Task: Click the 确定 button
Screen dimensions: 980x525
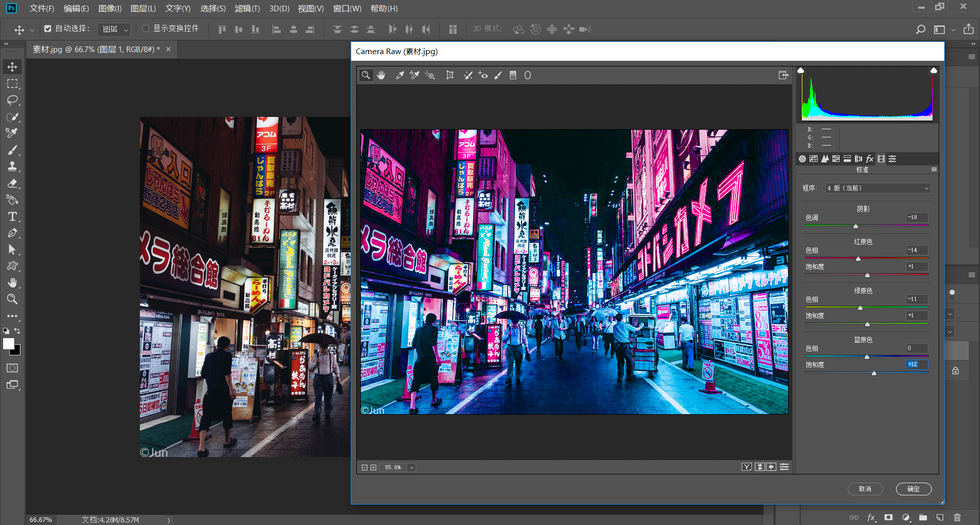Action: (x=913, y=489)
